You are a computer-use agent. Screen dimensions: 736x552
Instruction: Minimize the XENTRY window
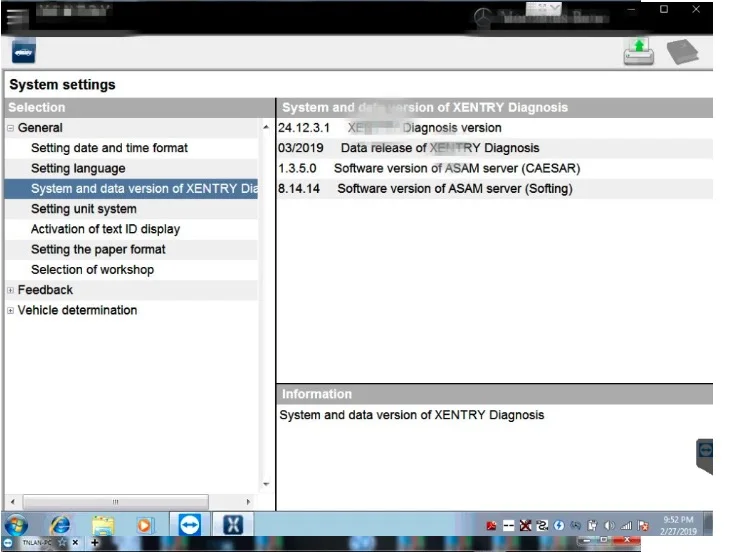[631, 9]
